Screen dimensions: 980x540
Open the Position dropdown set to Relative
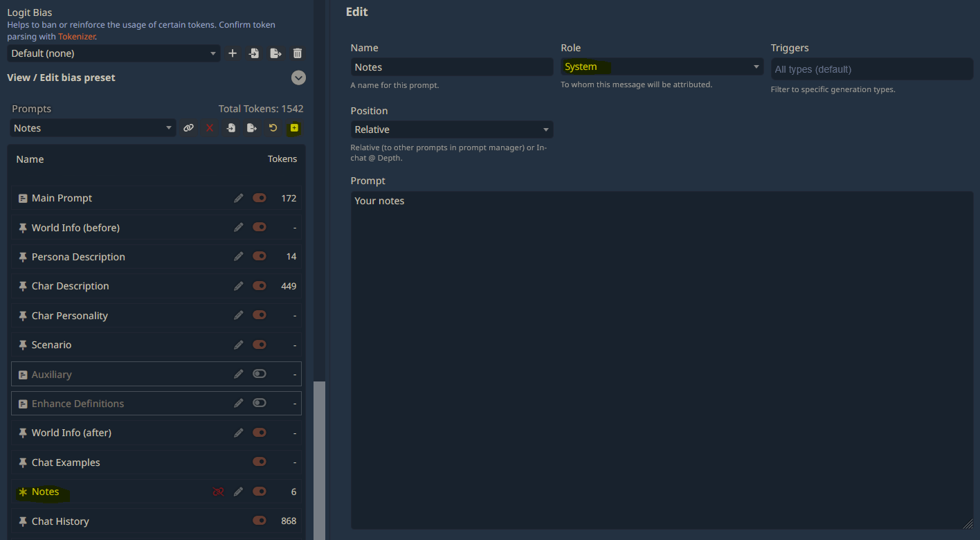tap(452, 129)
